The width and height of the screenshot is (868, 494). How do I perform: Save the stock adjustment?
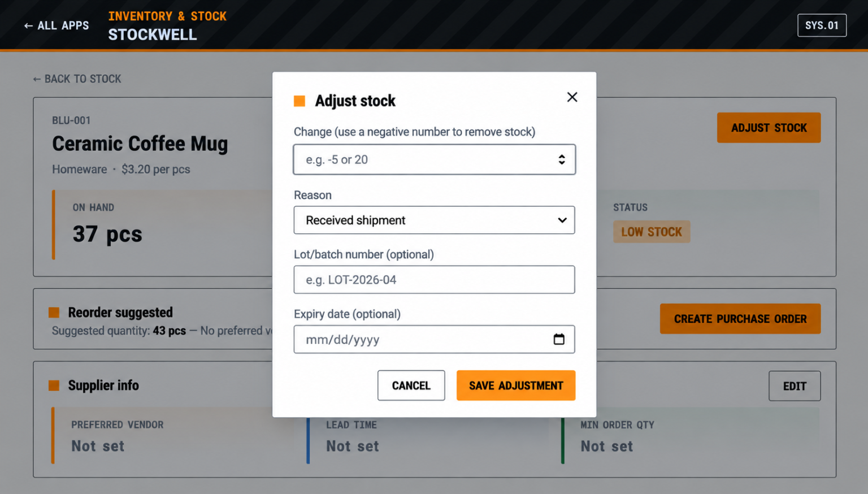(x=516, y=385)
